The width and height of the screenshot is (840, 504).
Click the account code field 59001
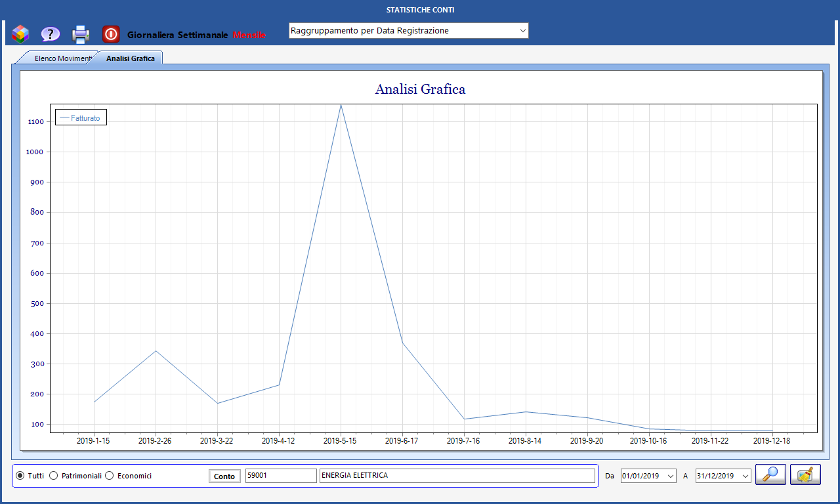click(x=280, y=476)
